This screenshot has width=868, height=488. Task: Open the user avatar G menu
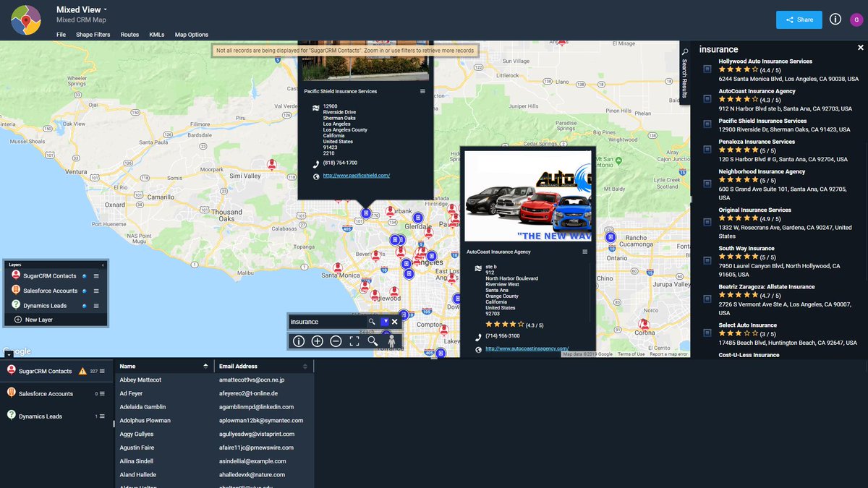point(855,20)
